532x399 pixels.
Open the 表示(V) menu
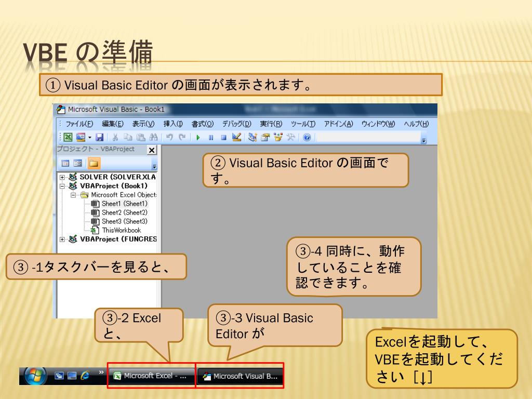click(143, 124)
